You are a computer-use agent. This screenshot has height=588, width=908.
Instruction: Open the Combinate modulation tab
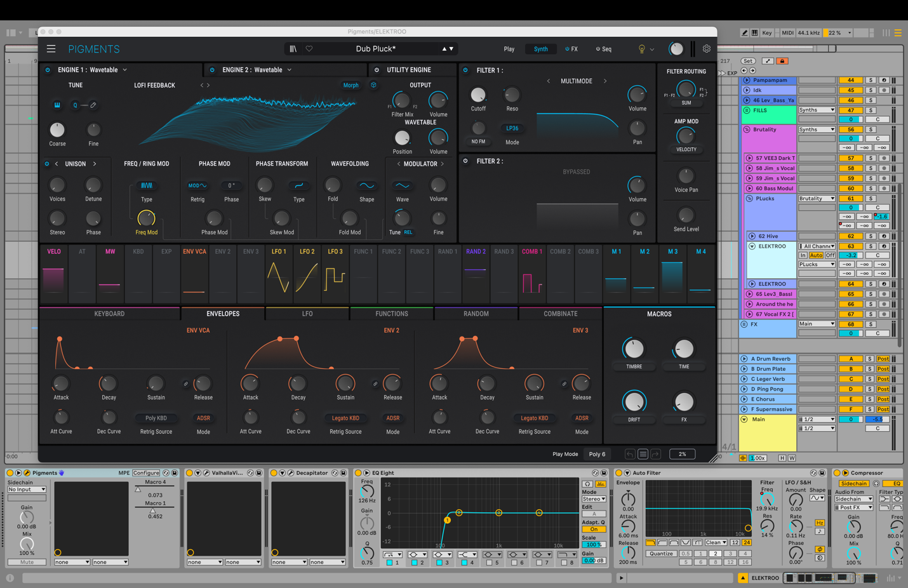click(561, 314)
